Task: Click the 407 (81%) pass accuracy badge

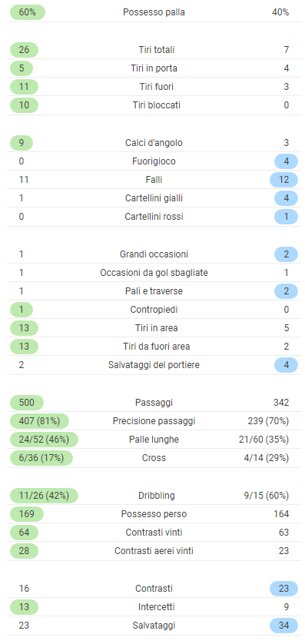Action: [x=39, y=421]
